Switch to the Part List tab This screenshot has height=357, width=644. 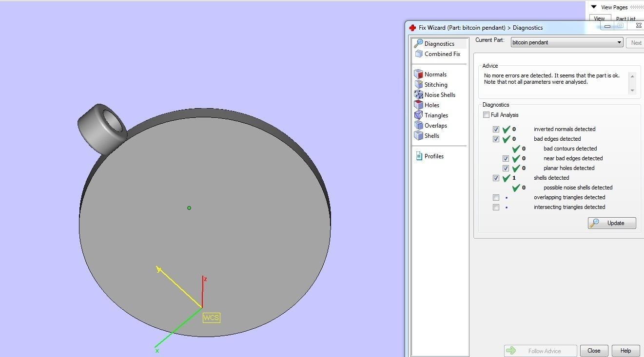coord(625,19)
